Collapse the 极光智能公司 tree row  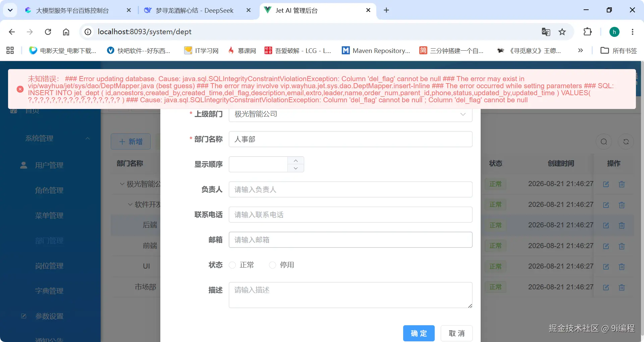[122, 184]
